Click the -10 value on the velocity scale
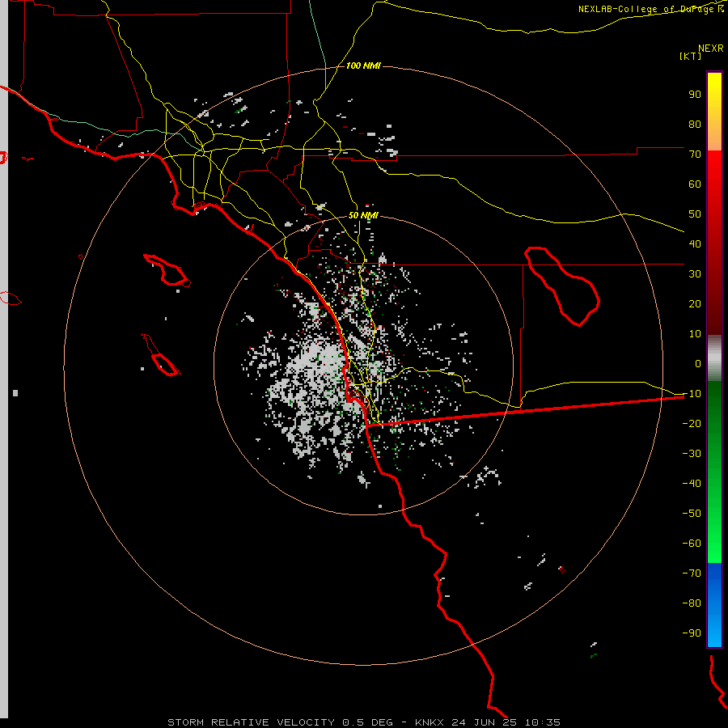 (692, 394)
